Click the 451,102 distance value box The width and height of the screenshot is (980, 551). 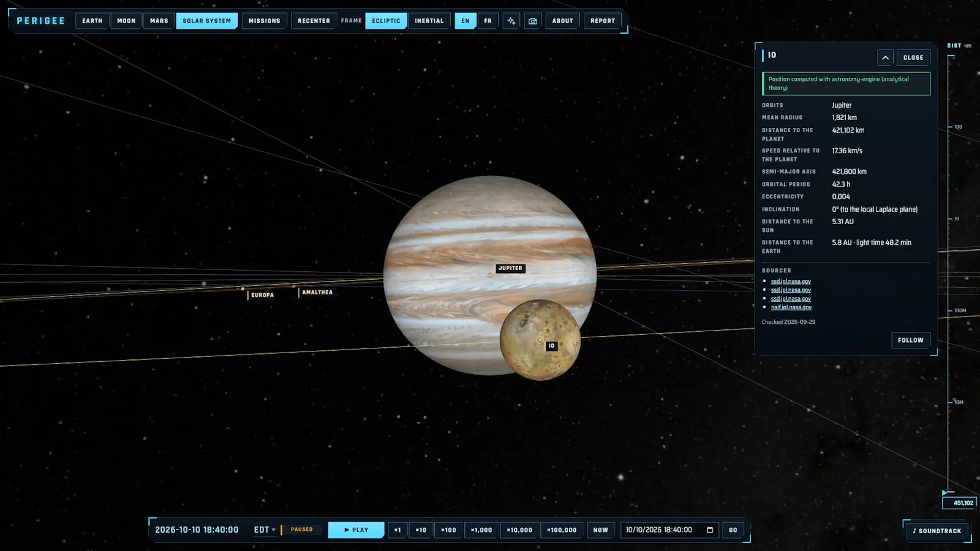click(959, 503)
